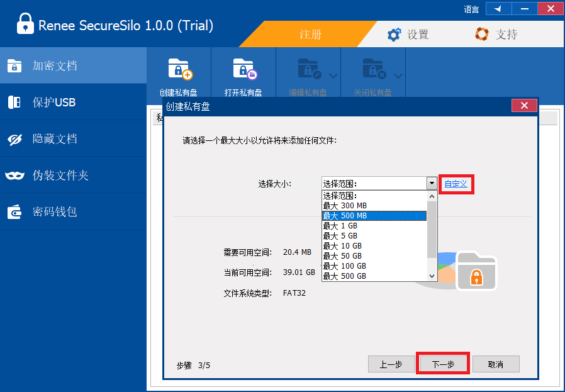
Task: Click 打开私有盘 open locker icon
Action: coord(245,69)
